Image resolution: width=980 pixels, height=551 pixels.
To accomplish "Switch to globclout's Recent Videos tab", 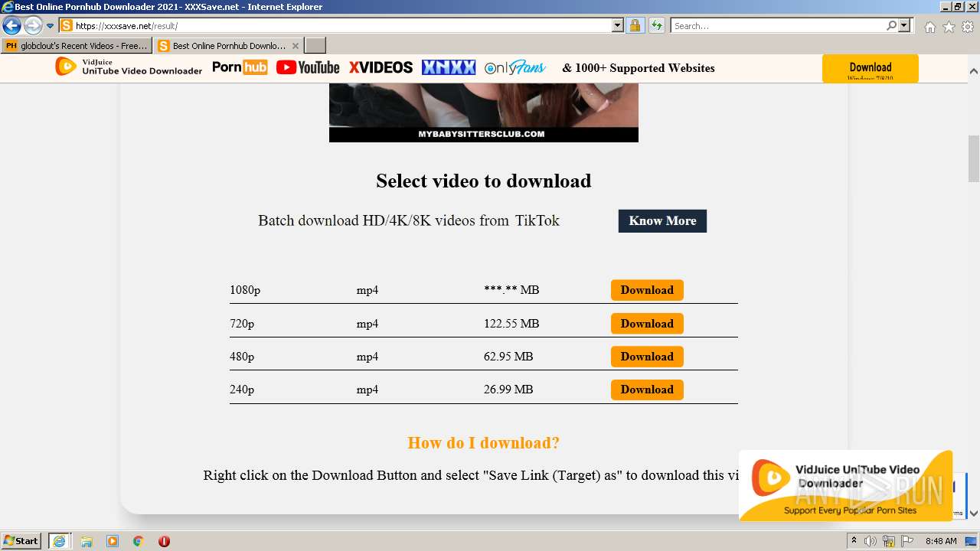I will pos(77,46).
